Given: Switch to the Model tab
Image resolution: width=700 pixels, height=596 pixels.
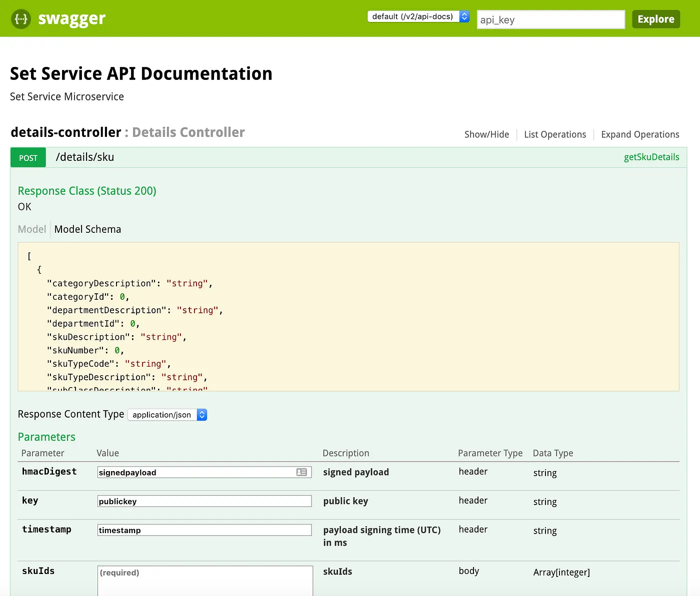Looking at the screenshot, I should 31,229.
